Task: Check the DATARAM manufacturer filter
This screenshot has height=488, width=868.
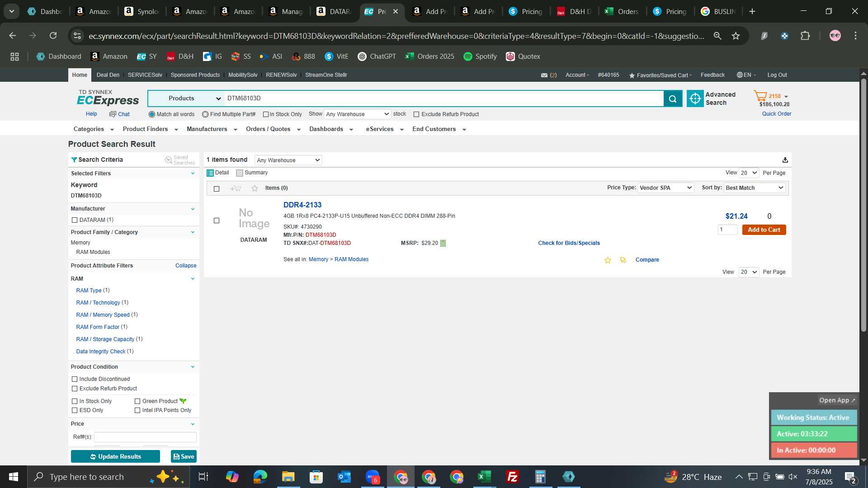Action: pos(75,220)
